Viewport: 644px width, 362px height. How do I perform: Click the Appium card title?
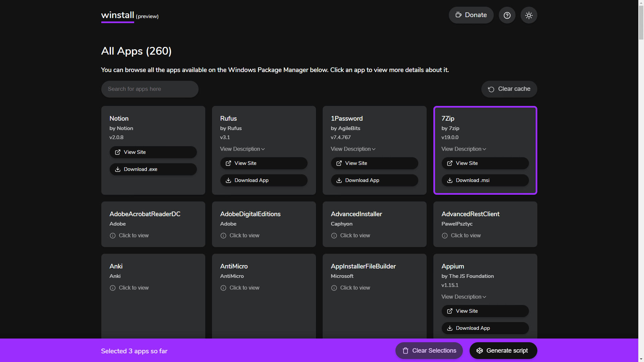coord(453,266)
